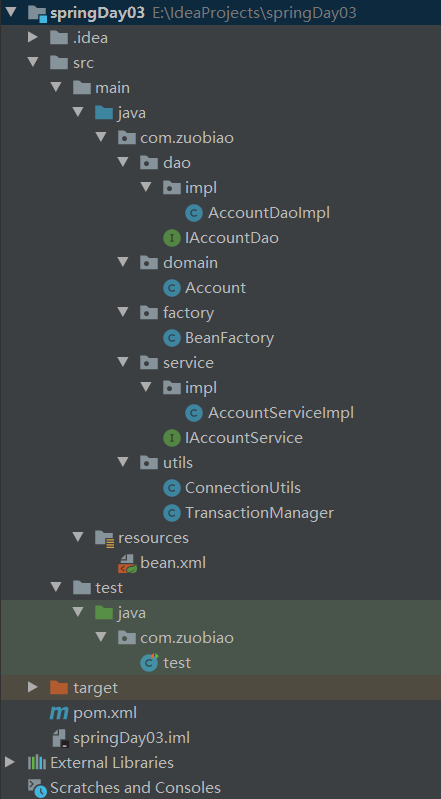The width and height of the screenshot is (441, 799).
Task: Expand the .idea folder
Action: (x=33, y=37)
